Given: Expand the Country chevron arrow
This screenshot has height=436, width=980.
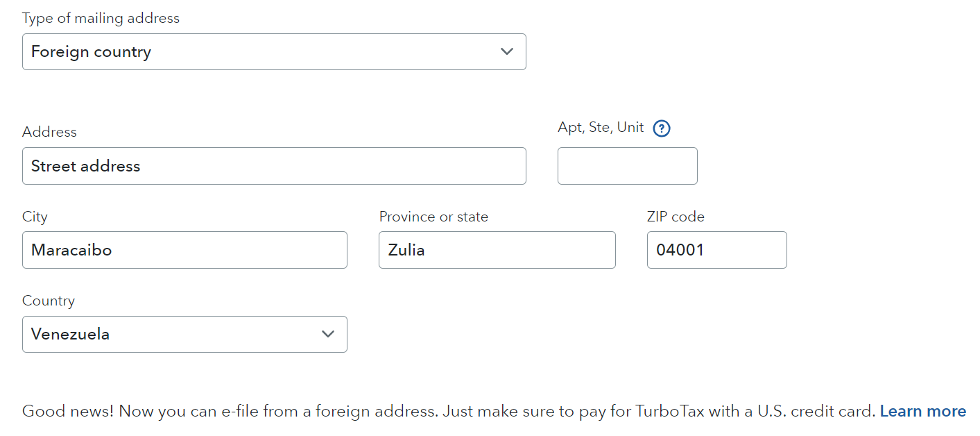Looking at the screenshot, I should pyautogui.click(x=328, y=334).
